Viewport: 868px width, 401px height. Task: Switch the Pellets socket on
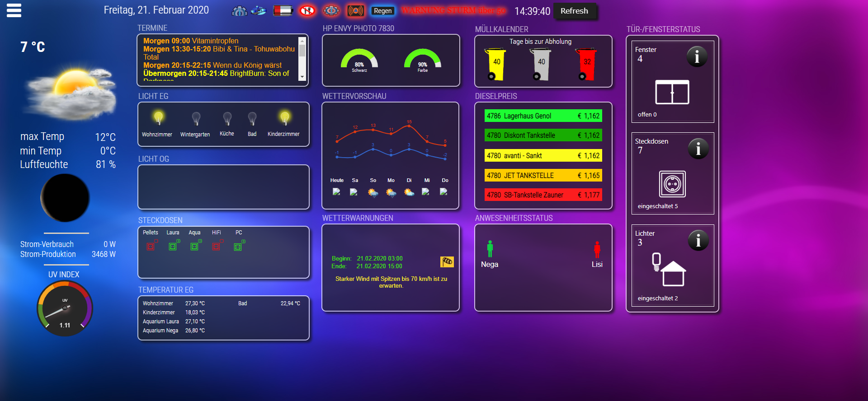[151, 246]
